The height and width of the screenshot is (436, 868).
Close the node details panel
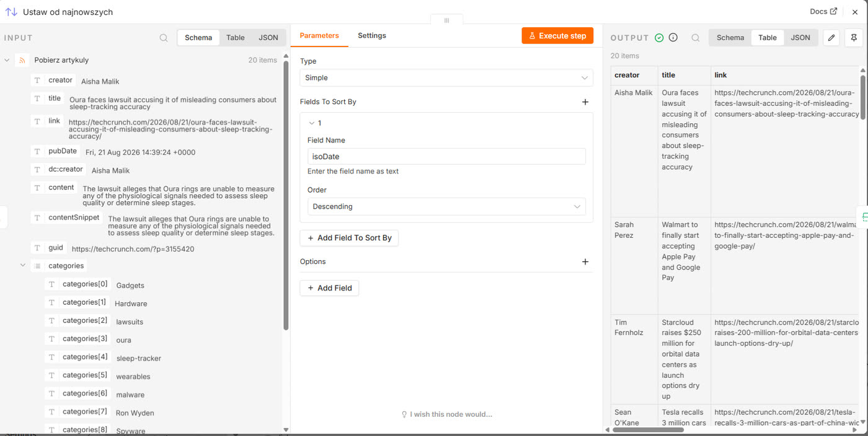click(855, 12)
